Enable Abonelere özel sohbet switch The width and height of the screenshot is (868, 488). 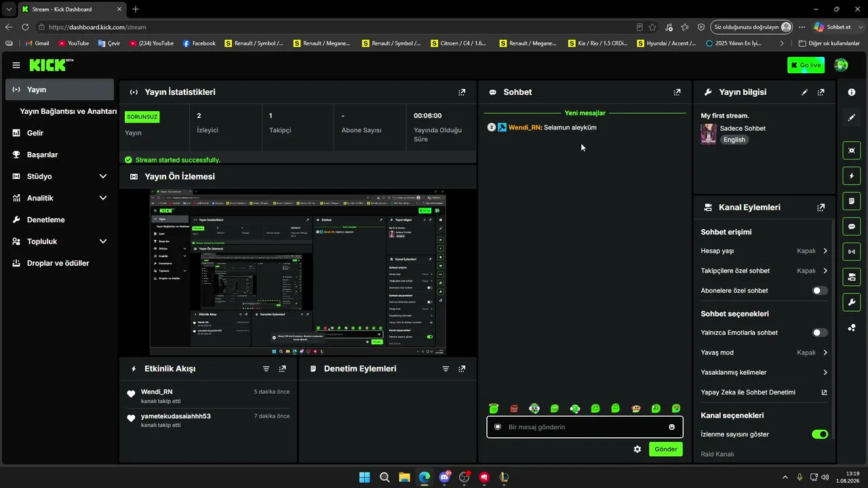coord(820,291)
